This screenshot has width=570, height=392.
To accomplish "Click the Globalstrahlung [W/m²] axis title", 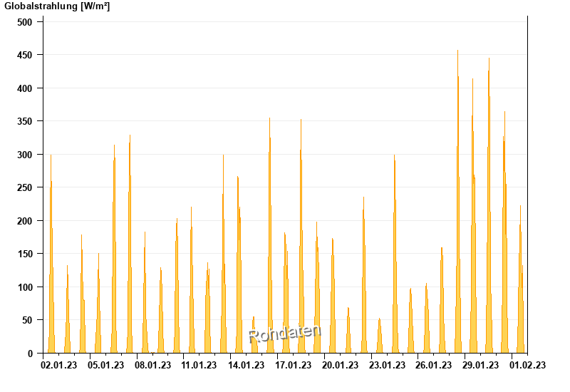I will [57, 6].
